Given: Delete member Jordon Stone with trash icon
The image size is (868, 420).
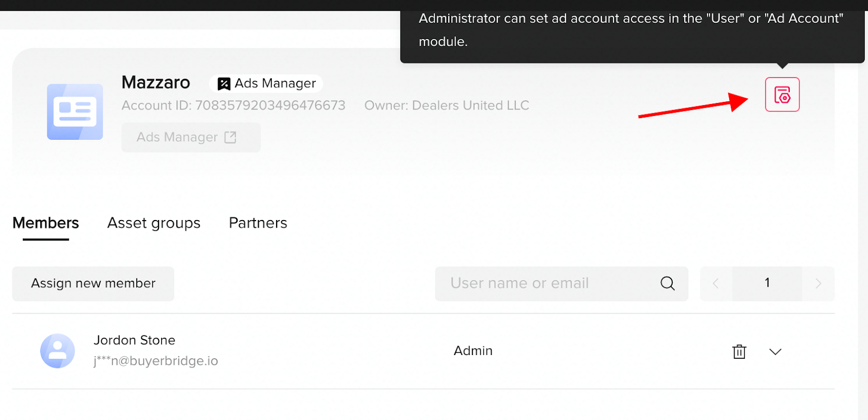Looking at the screenshot, I should coord(739,352).
